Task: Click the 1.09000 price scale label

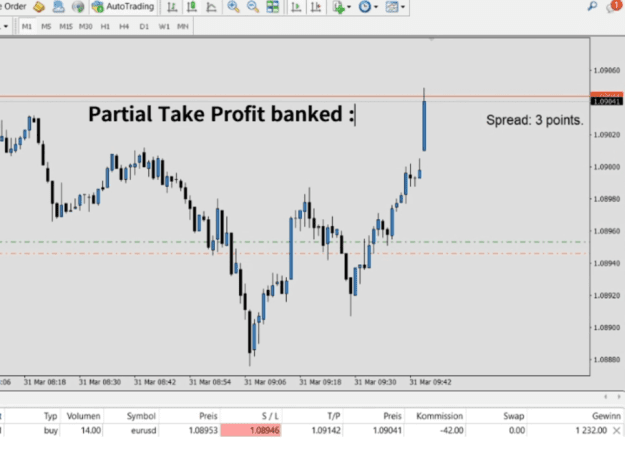Action: (x=607, y=167)
